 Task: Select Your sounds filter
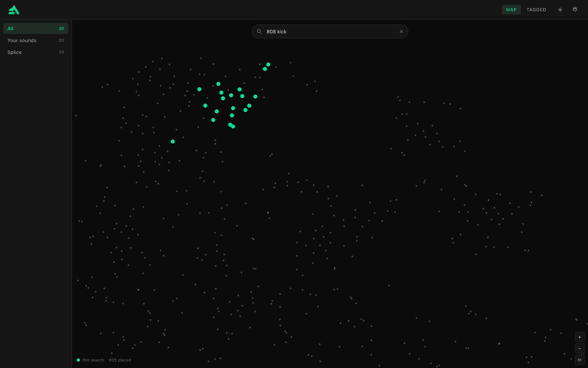click(36, 40)
